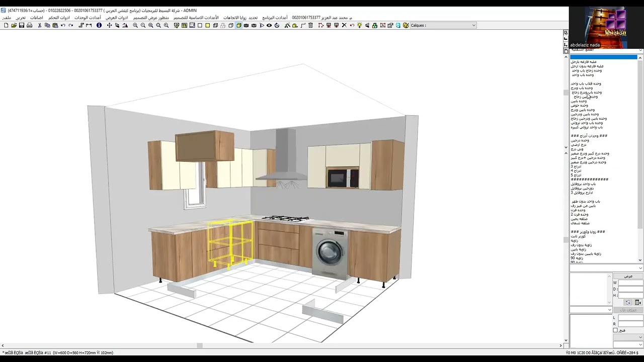Select وحده بابين from the cabinet list
The width and height of the screenshot is (644, 362).
[579, 101]
